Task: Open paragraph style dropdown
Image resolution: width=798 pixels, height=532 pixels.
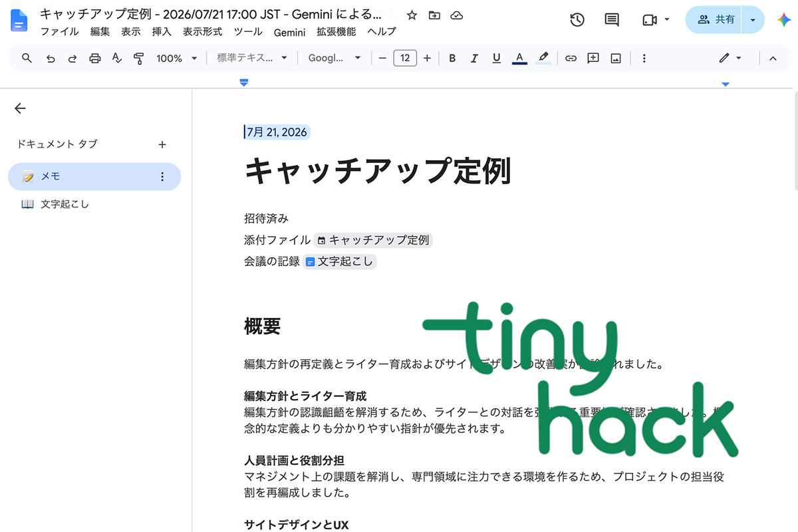Action: (252, 59)
